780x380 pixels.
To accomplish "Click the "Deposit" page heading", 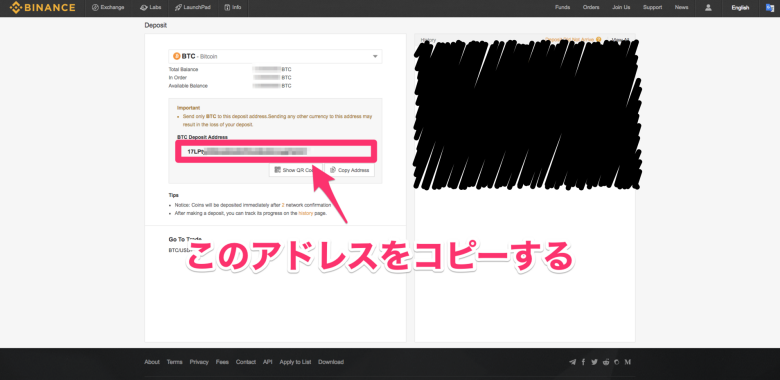I will coord(156,25).
